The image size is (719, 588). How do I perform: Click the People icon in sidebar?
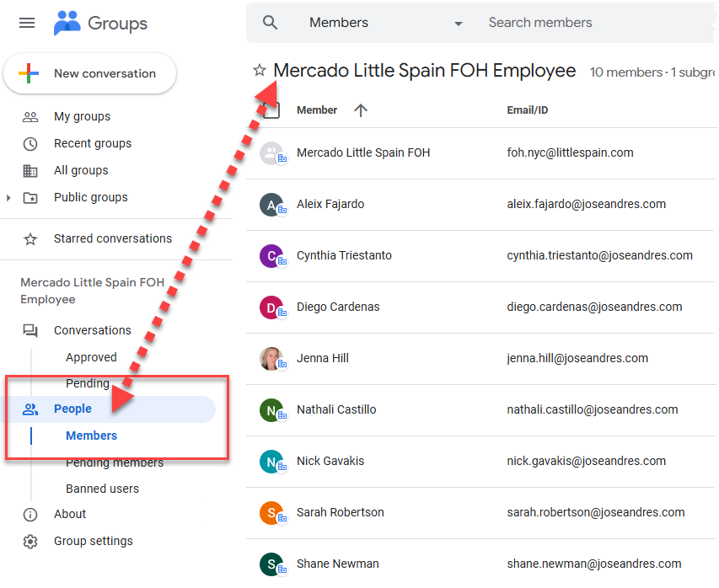point(30,409)
